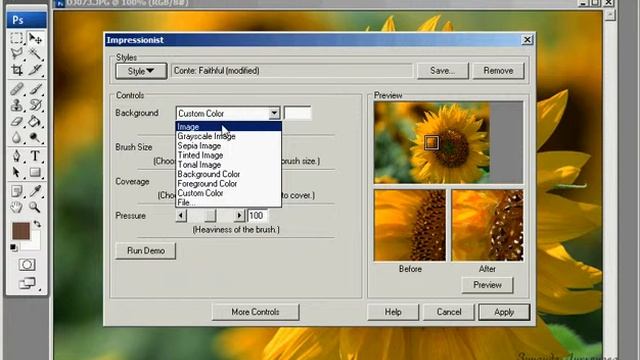
Task: Select the History Brush tool
Action: point(36,105)
